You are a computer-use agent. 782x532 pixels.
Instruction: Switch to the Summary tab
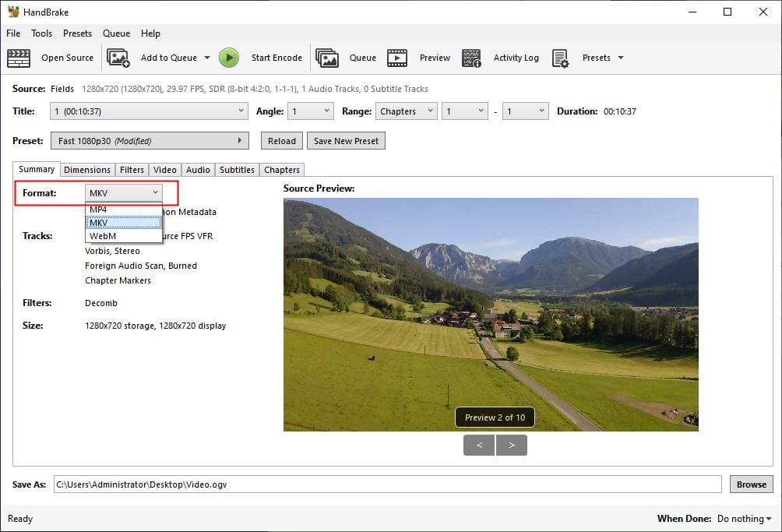[x=37, y=169]
